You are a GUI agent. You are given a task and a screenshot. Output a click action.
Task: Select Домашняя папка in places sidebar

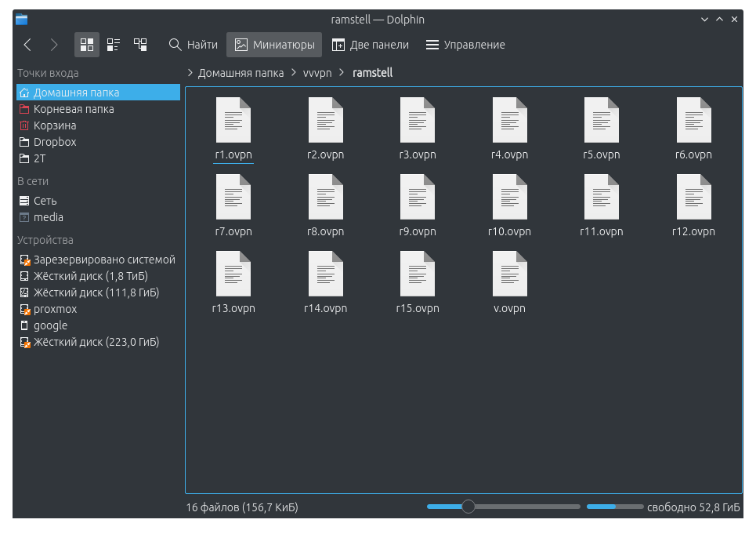pos(99,92)
